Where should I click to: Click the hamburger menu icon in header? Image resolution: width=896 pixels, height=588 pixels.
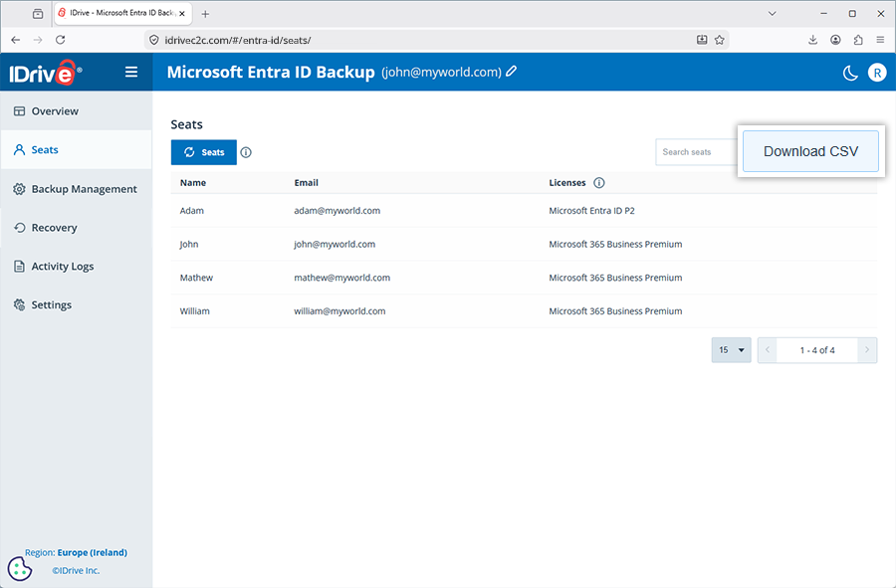click(131, 72)
